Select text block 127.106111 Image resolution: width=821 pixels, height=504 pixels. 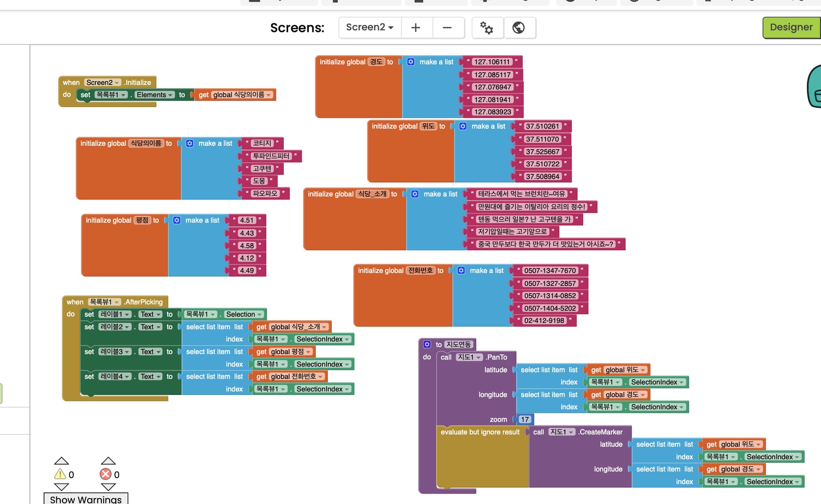(492, 62)
